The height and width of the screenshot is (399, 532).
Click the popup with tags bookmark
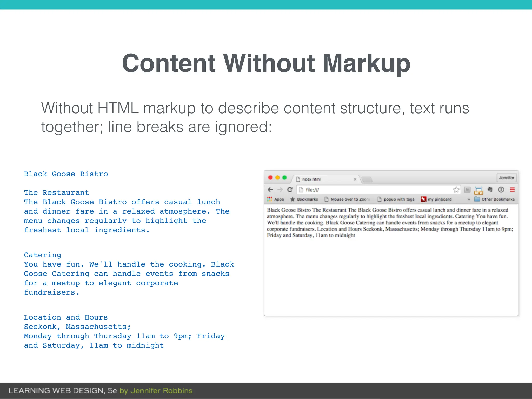coord(396,199)
